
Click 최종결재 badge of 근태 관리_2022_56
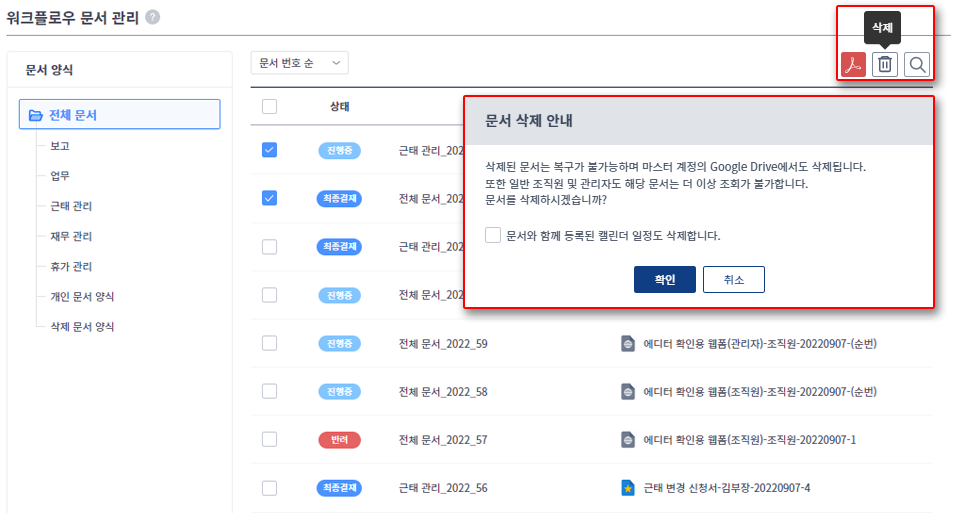tap(339, 488)
